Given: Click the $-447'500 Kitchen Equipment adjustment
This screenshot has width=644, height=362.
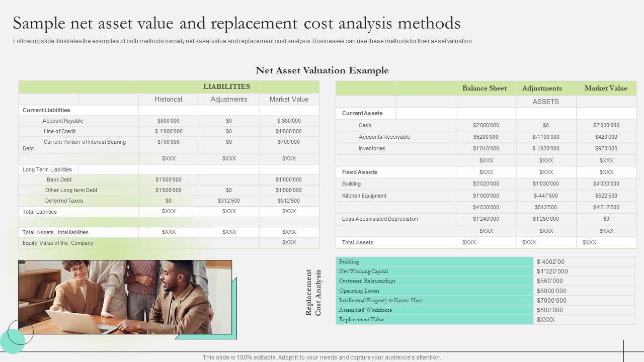Looking at the screenshot, I should pyautogui.click(x=546, y=196).
